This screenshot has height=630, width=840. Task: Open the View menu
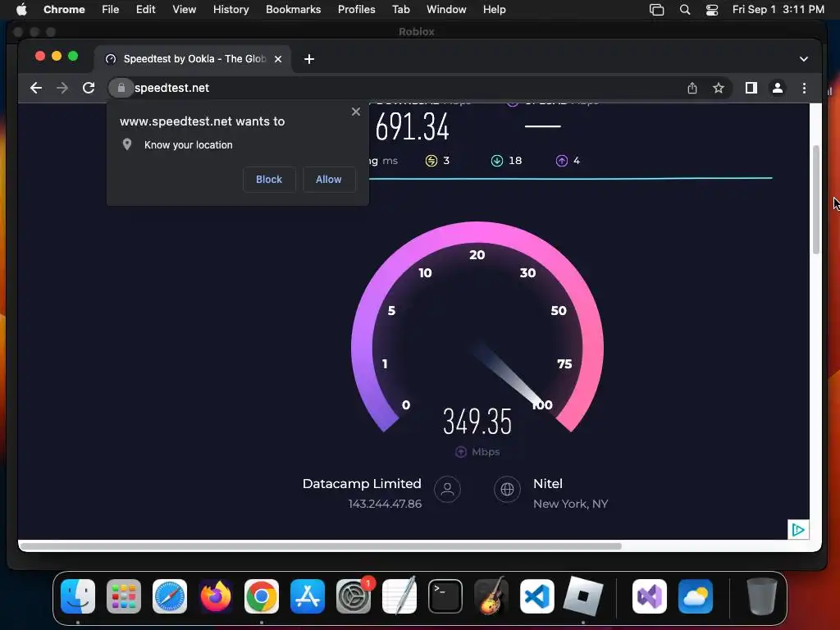[184, 9]
